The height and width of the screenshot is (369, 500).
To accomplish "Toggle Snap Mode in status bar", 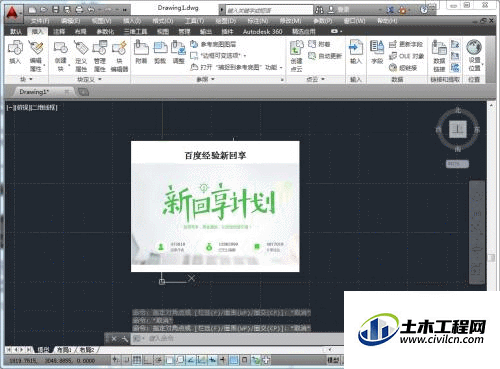I will pos(127,360).
